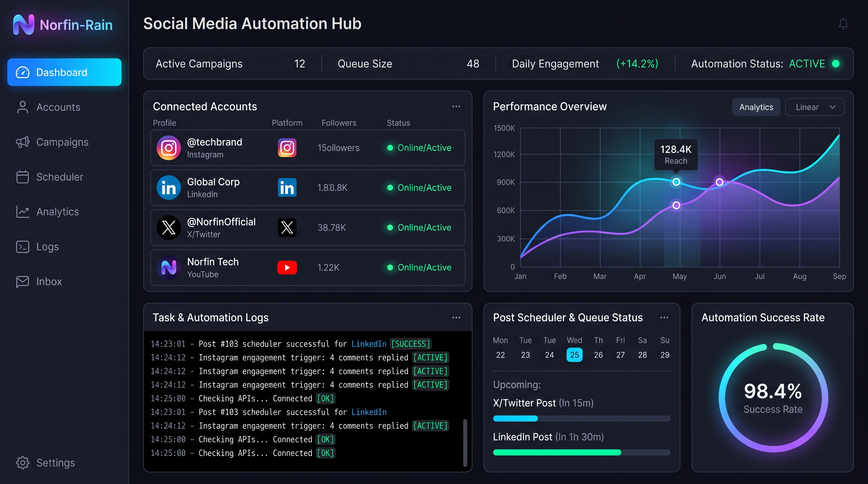Open Post Scheduler options menu

point(664,317)
